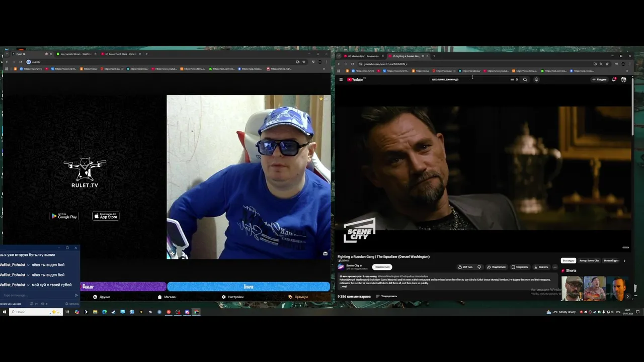The height and width of the screenshot is (362, 644).
Task: Click the youtube.com address bar
Action: coord(473,64)
